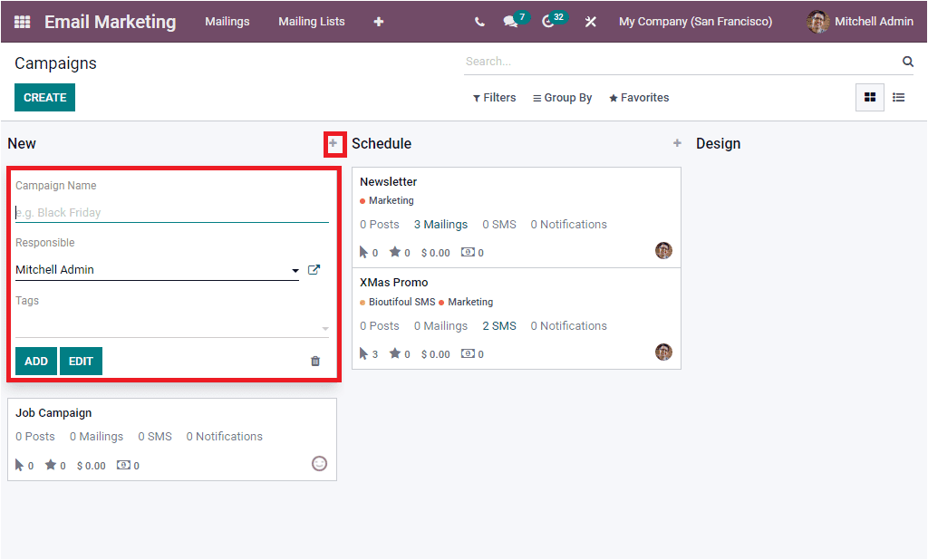Click the smiley icon on Job Campaign card

[x=318, y=463]
